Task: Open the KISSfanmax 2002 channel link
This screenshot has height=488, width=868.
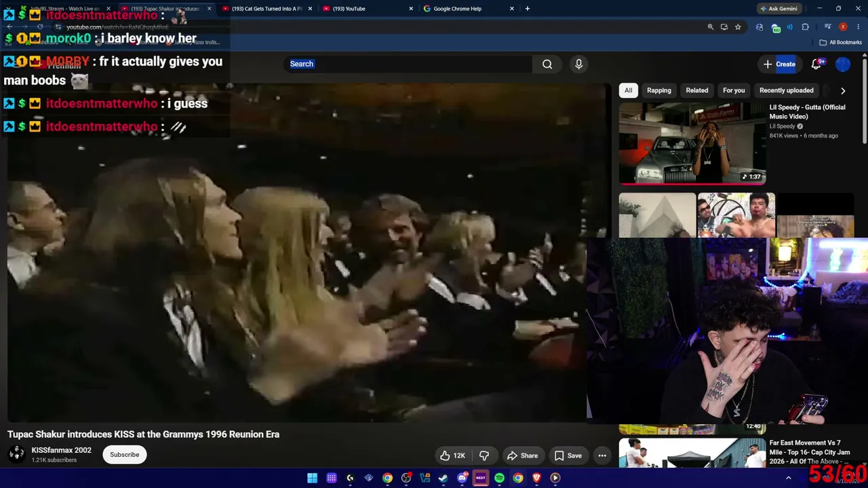Action: click(61, 450)
